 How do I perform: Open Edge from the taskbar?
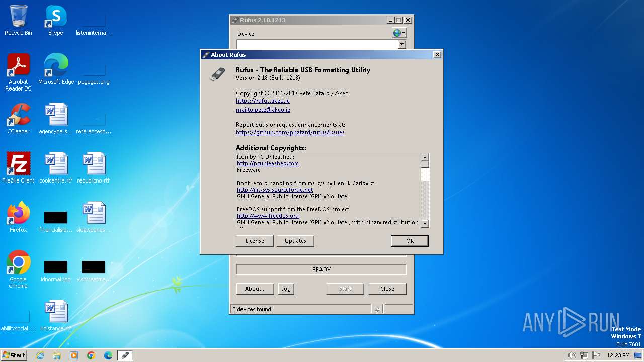[108, 355]
